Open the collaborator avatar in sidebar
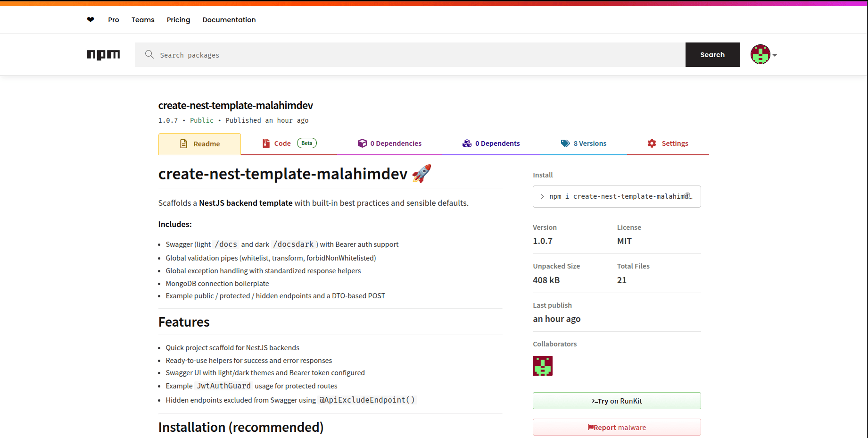 (542, 366)
